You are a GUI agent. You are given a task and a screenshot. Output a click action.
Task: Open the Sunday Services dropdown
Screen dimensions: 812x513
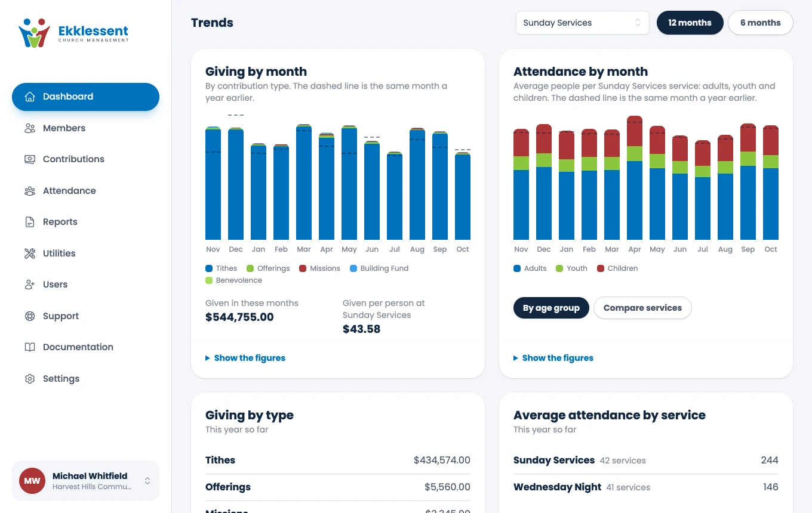pyautogui.click(x=582, y=23)
